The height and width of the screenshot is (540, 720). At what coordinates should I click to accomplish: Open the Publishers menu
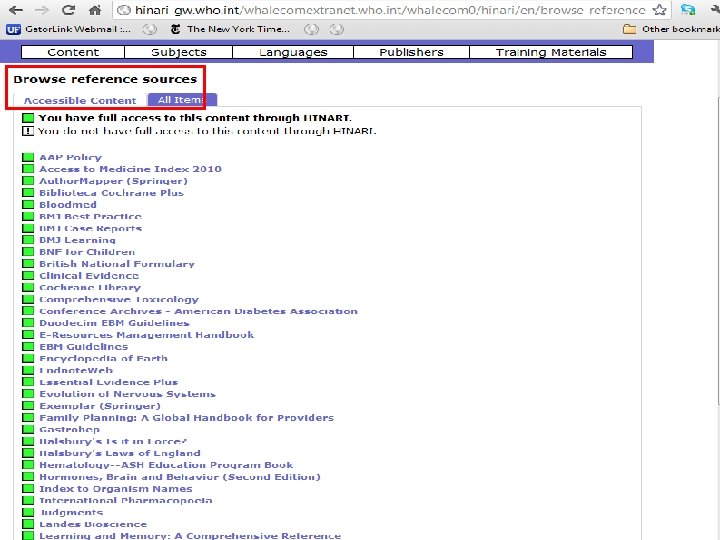tap(411, 52)
